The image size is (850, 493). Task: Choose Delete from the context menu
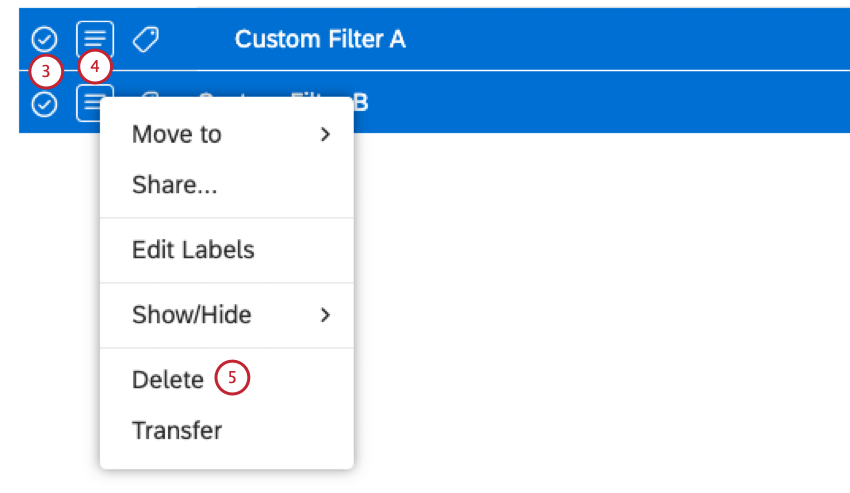pyautogui.click(x=167, y=380)
